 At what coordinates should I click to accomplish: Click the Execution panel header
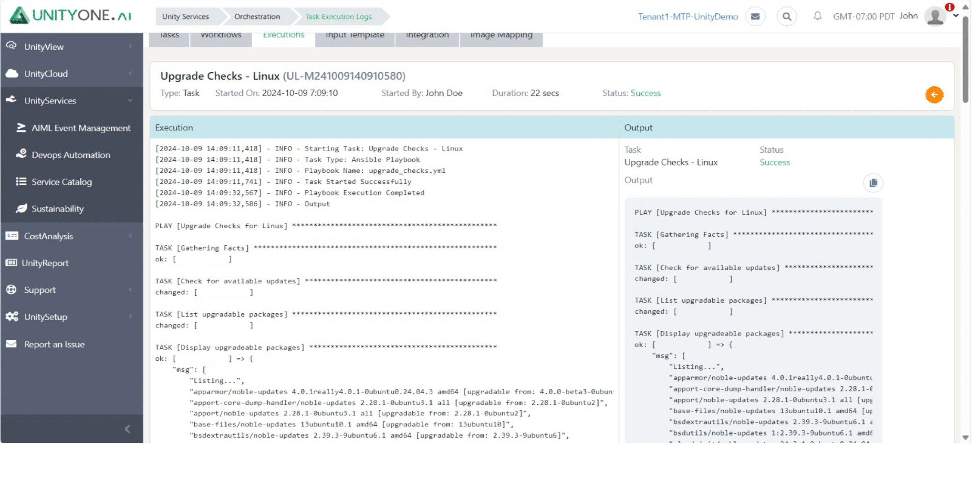click(384, 127)
